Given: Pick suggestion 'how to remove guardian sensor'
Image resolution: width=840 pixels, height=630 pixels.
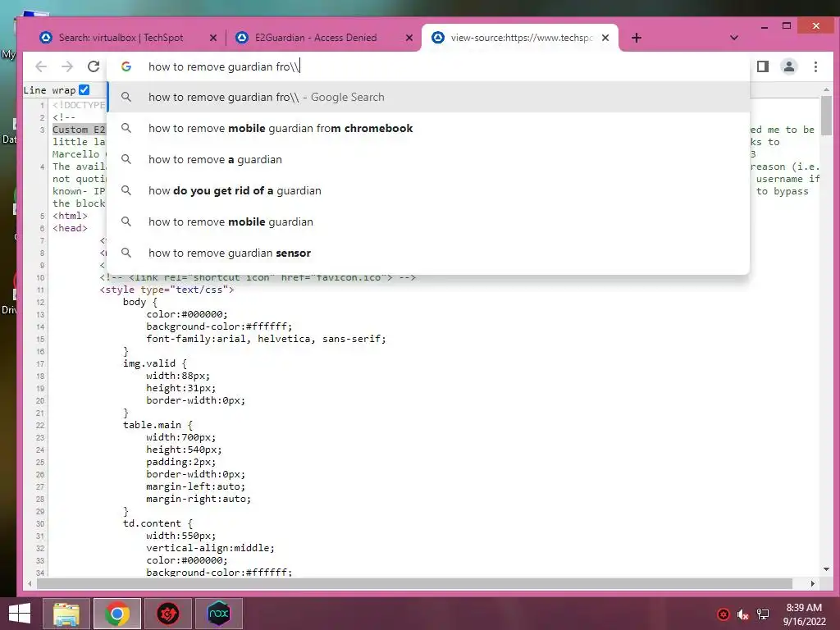Looking at the screenshot, I should pos(428,253).
